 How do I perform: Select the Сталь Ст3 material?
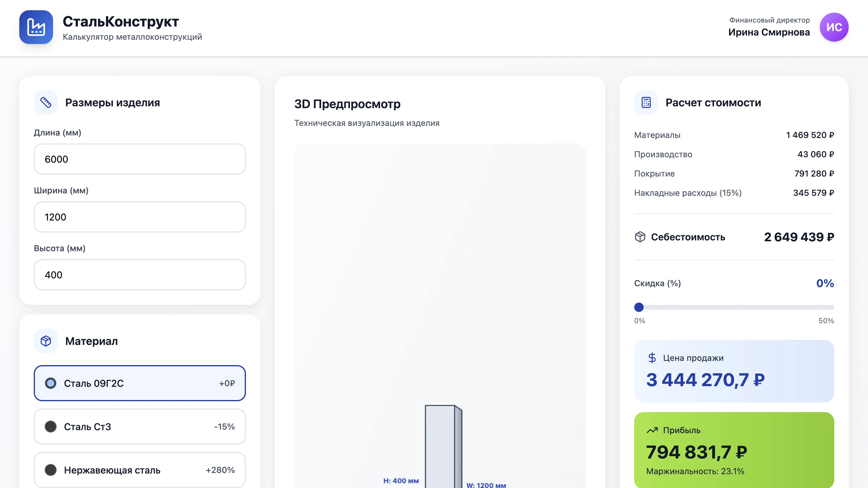point(140,427)
